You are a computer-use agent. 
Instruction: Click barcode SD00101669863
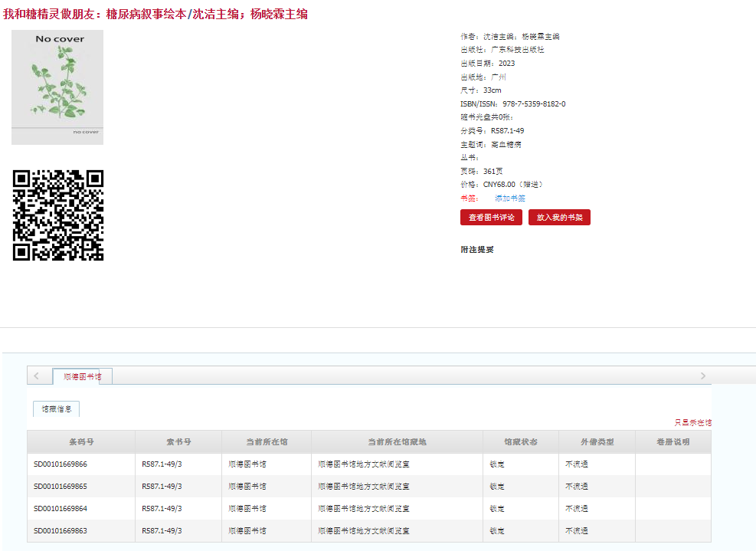tap(61, 531)
